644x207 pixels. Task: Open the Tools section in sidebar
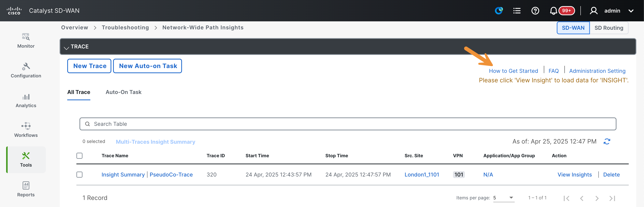pos(26,160)
